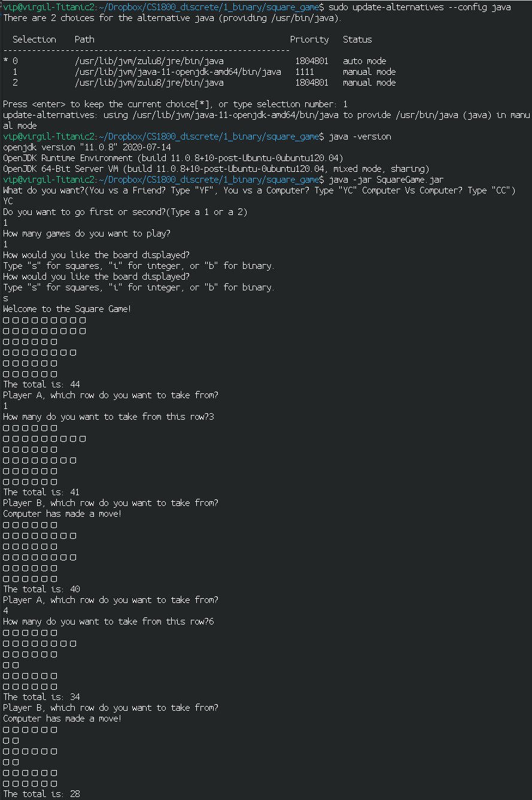Screen dimensions: 532x800
Task: Click the "Status" column header
Action: (357, 40)
